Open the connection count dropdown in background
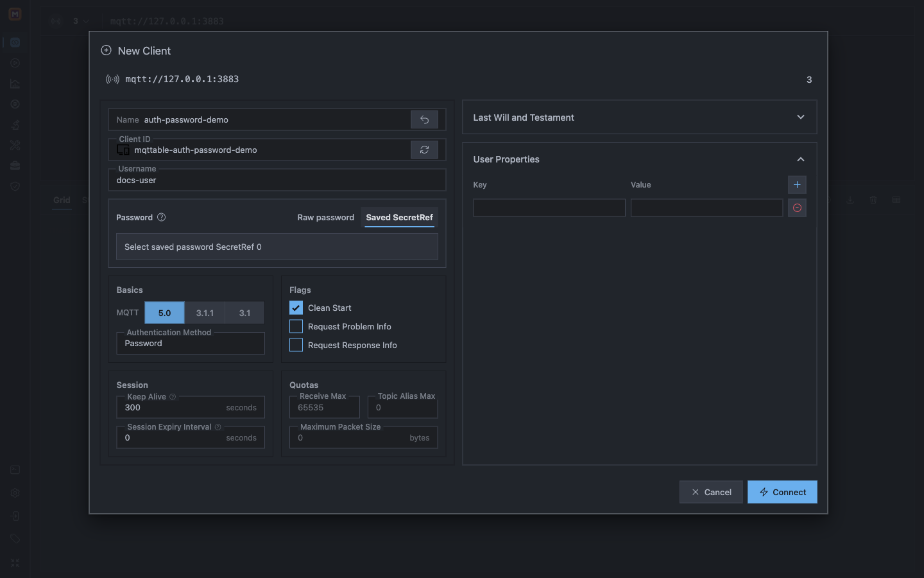Viewport: 924px width, 578px height. pyautogui.click(x=81, y=21)
